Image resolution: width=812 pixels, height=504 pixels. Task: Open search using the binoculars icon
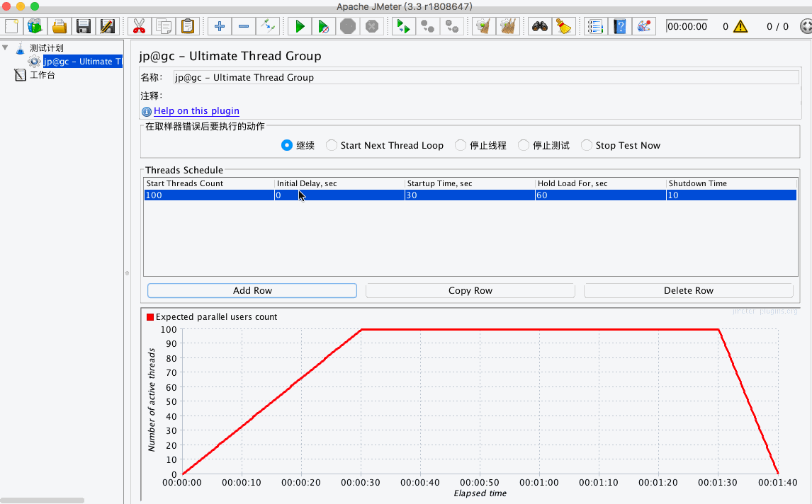click(x=539, y=25)
